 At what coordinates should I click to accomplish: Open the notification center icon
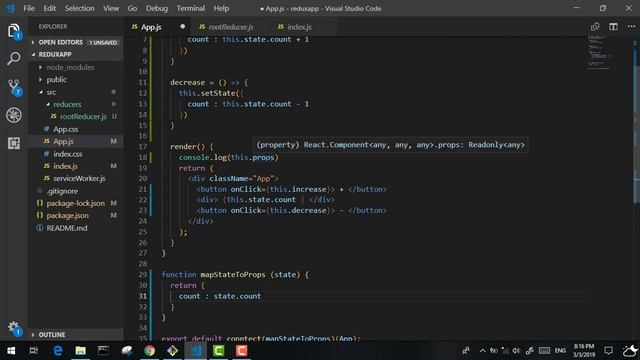pos(609,351)
